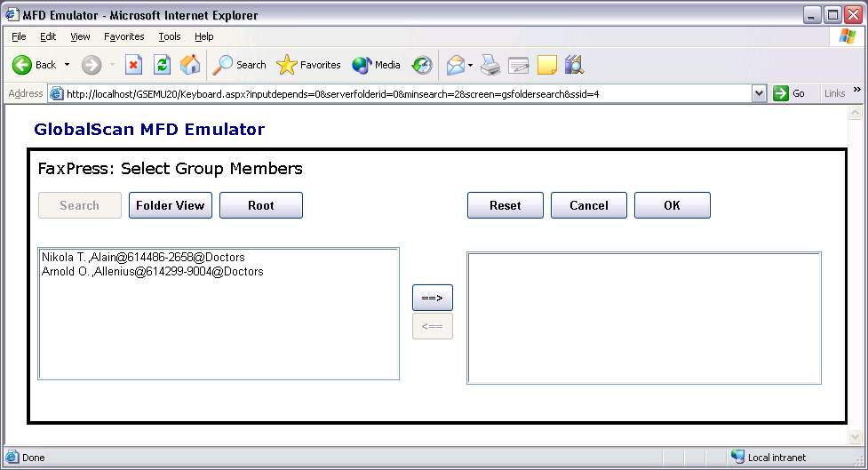Click the Edit page icon in toolbar
868x470 pixels.
pyautogui.click(x=519, y=65)
